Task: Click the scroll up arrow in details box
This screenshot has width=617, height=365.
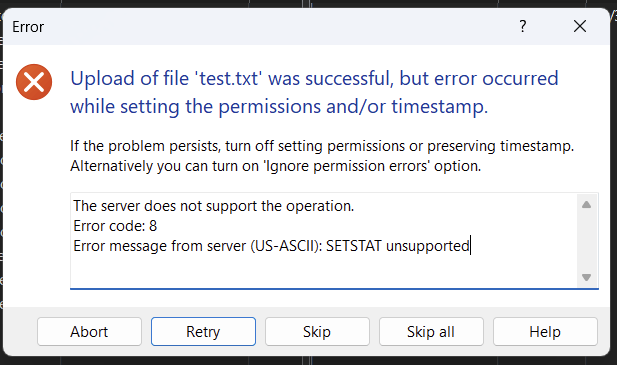Action: pyautogui.click(x=586, y=205)
